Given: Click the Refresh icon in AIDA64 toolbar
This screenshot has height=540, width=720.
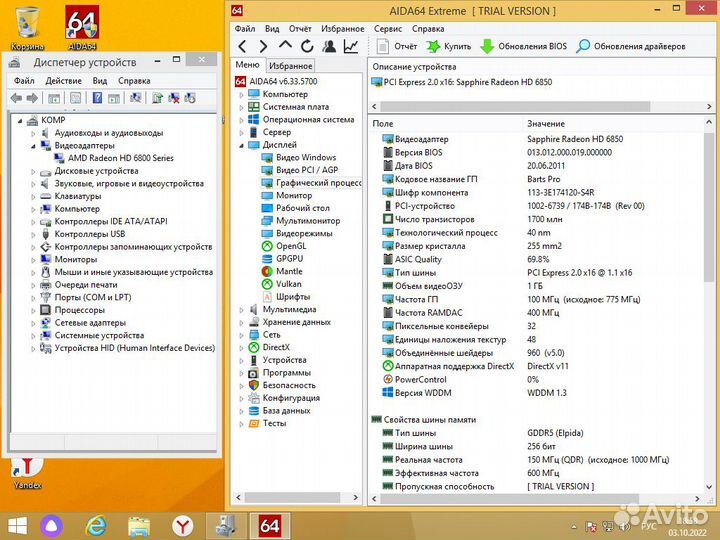Looking at the screenshot, I should (307, 46).
